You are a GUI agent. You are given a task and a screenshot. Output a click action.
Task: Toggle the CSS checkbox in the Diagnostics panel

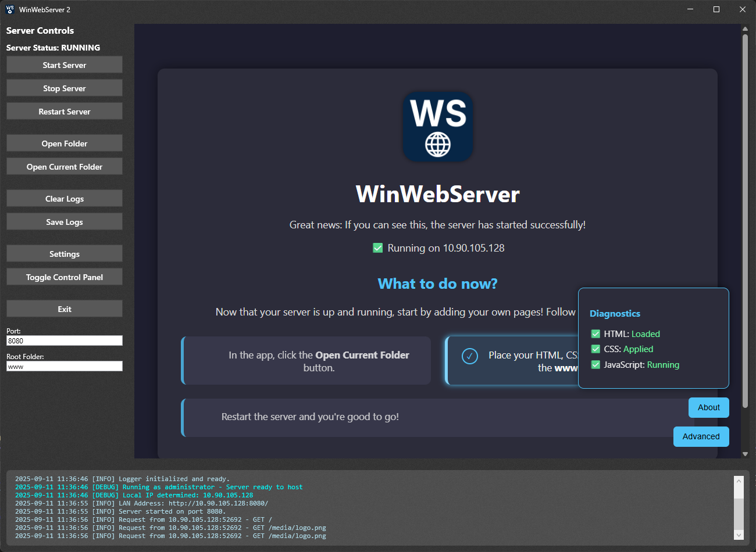(595, 349)
